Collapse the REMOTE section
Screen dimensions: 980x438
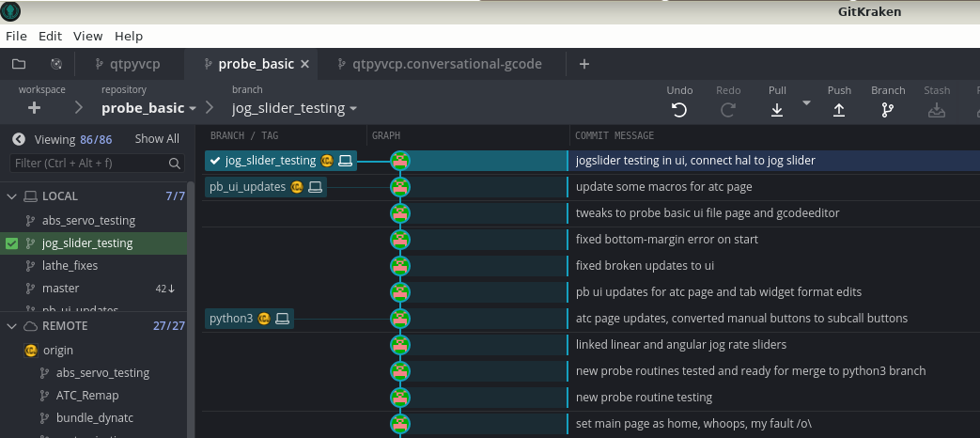(11, 326)
